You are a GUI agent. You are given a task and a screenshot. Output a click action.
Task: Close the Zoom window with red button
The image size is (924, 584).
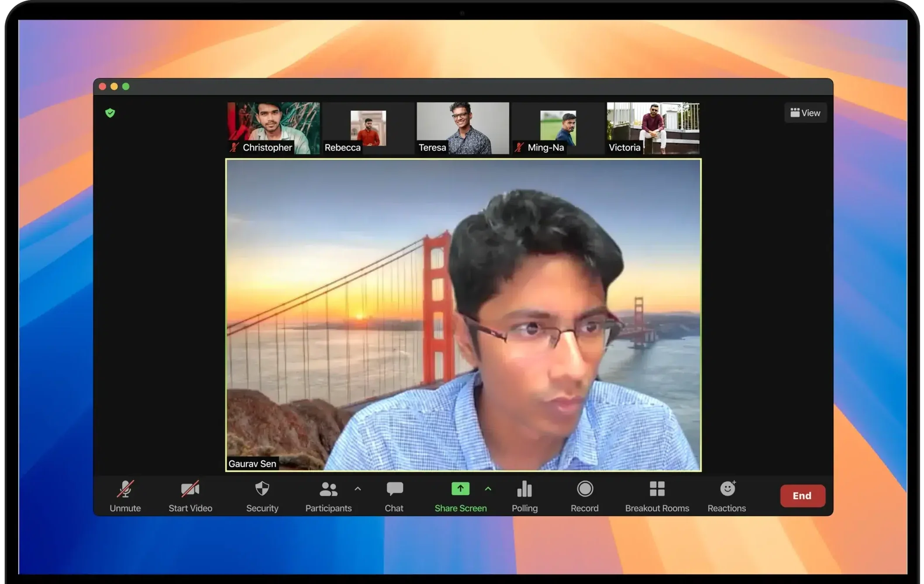pyautogui.click(x=103, y=86)
